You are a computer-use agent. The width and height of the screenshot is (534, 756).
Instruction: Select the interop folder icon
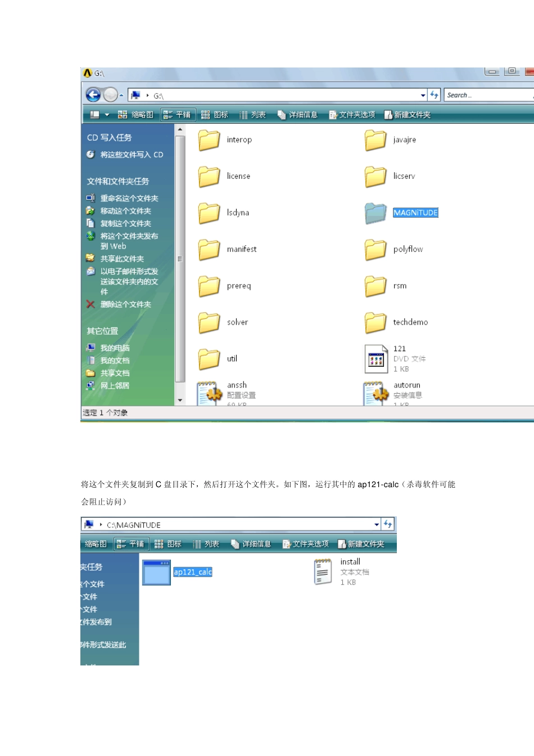pyautogui.click(x=209, y=140)
